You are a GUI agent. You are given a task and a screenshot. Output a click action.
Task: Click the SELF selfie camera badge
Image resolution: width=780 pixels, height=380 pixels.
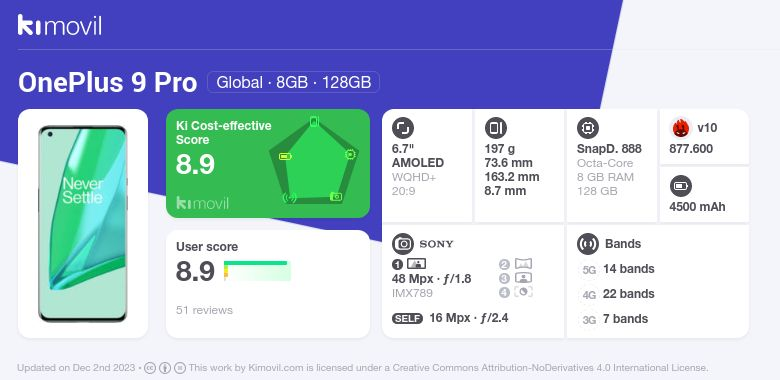pyautogui.click(x=407, y=318)
